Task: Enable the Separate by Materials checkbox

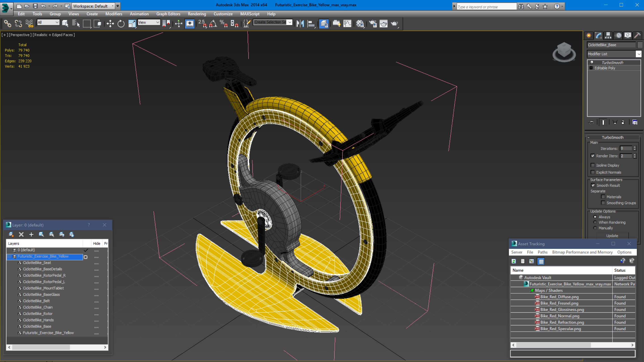Action: [603, 197]
